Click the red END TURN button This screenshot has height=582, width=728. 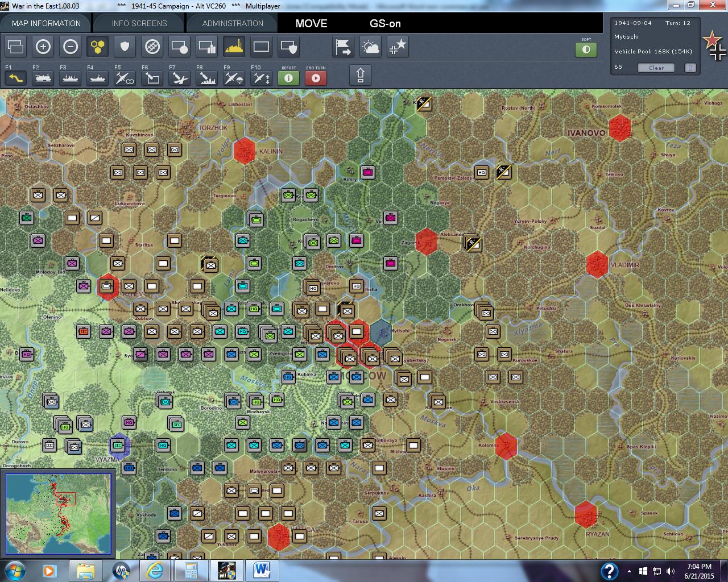316,77
